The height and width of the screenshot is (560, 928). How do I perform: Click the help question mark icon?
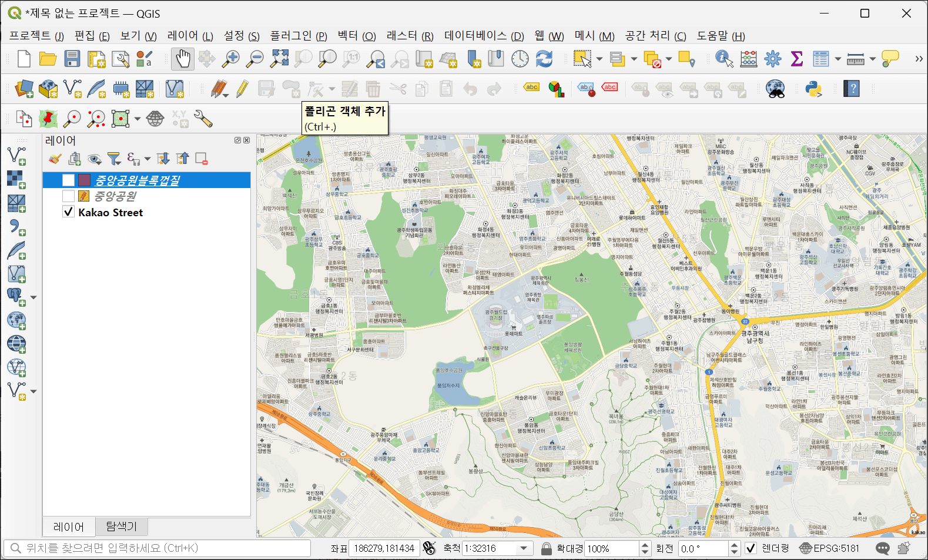pos(851,89)
